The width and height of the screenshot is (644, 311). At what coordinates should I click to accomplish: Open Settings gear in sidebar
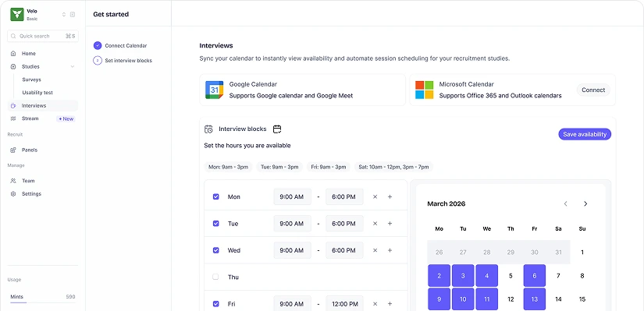point(13,193)
